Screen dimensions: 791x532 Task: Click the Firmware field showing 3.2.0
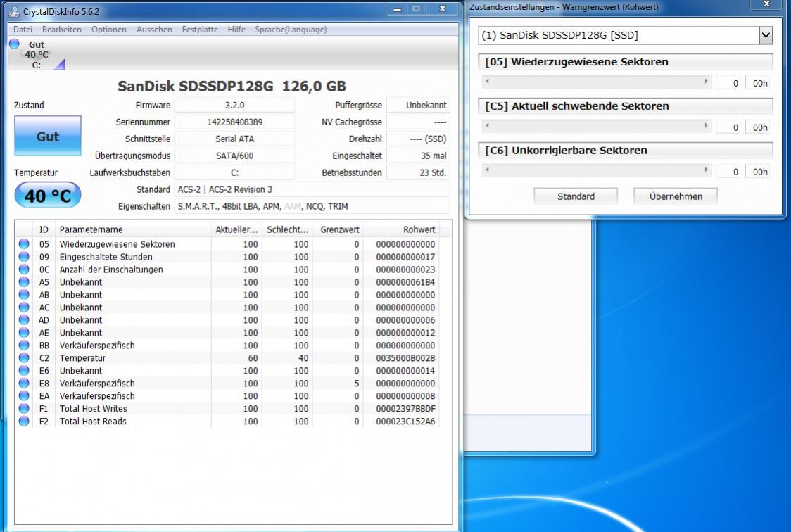(x=234, y=105)
